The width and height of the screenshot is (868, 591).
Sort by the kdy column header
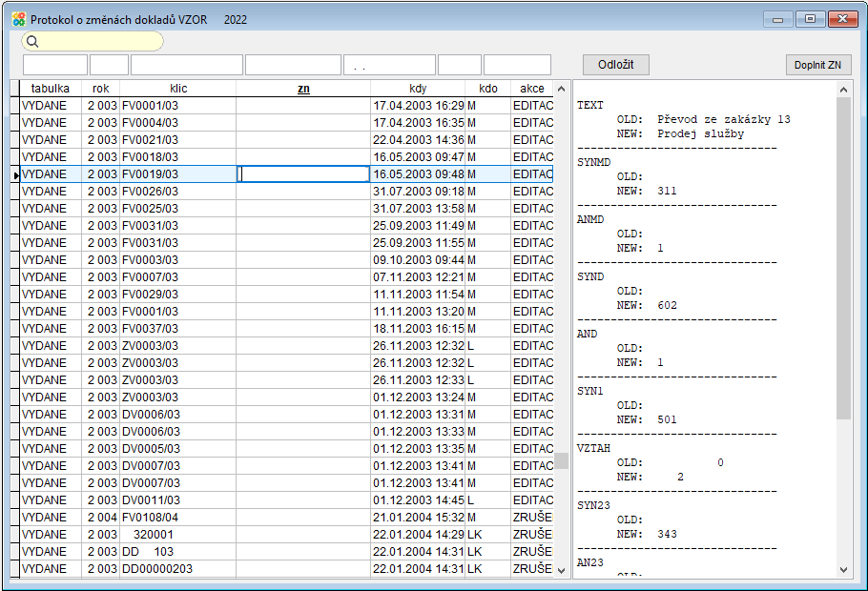tap(418, 89)
